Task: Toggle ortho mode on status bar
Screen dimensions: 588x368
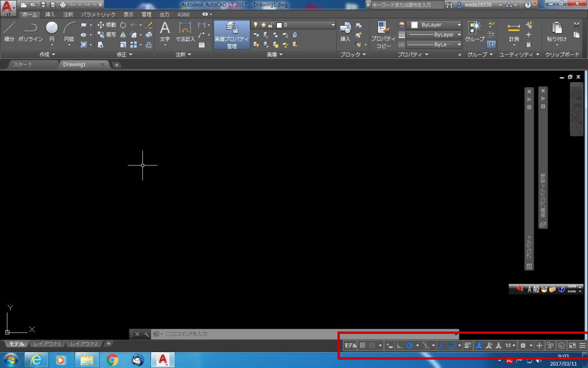Action: [x=400, y=346]
